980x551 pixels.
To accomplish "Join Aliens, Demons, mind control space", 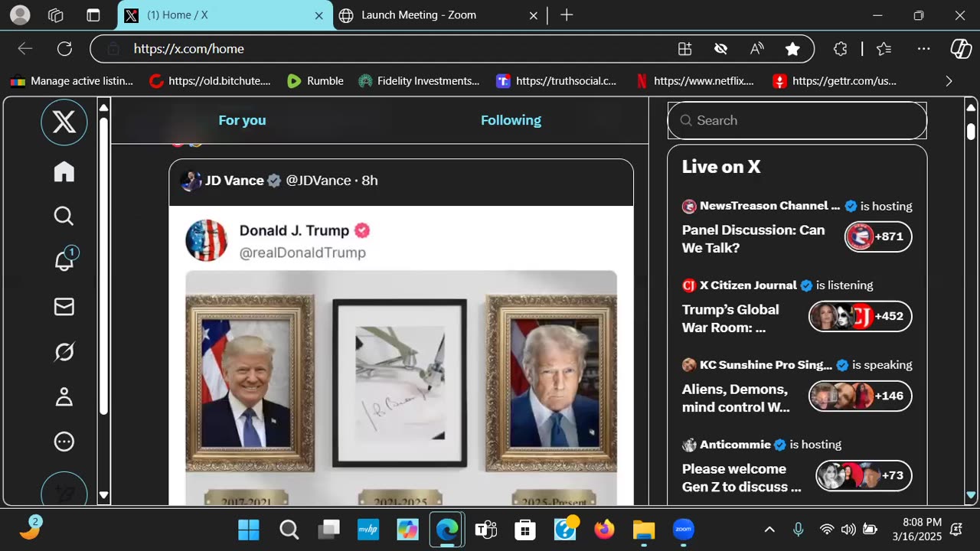I will (736, 398).
